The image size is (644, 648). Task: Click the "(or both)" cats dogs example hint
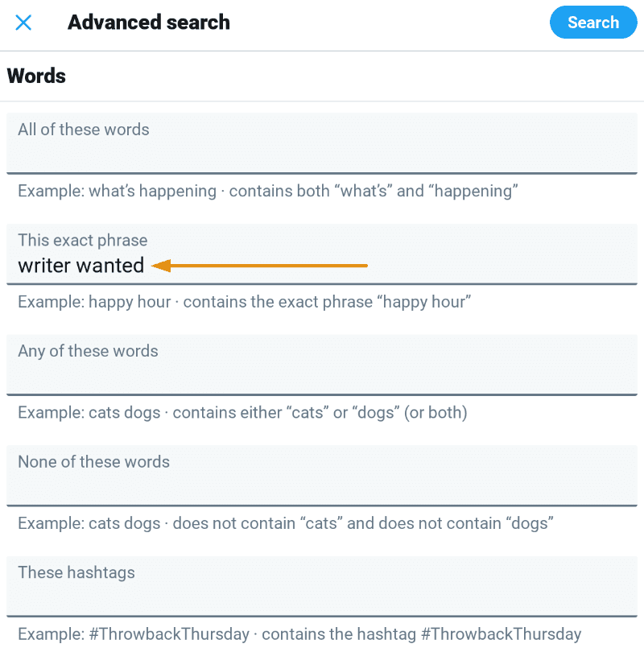[242, 413]
